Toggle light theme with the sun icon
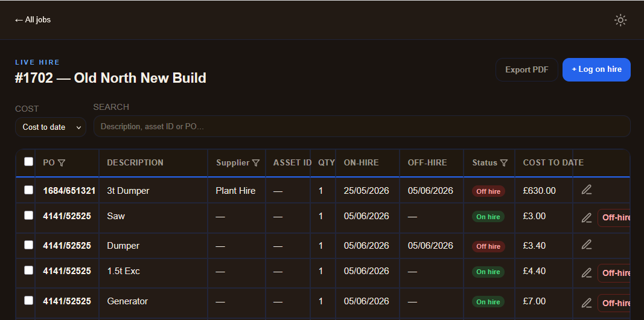The width and height of the screenshot is (644, 320). tap(620, 20)
